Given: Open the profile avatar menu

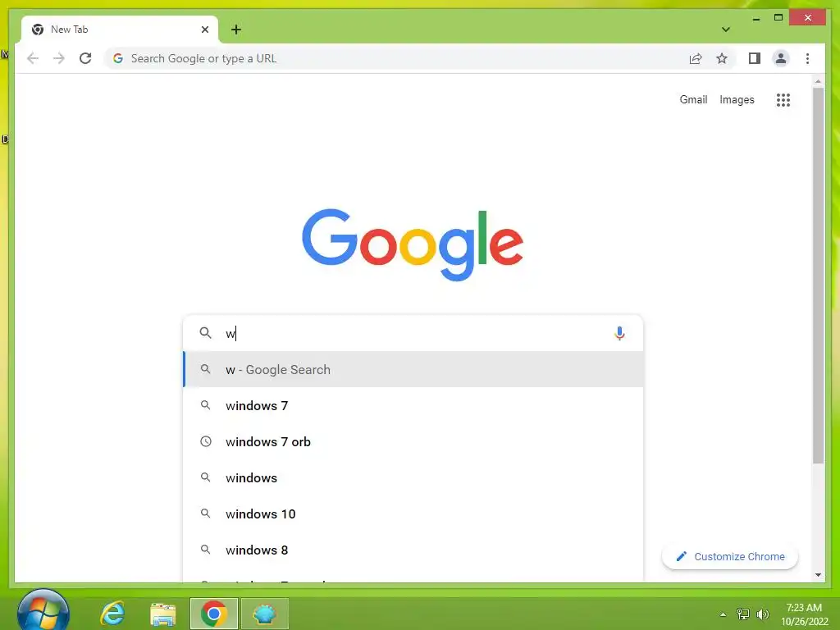Looking at the screenshot, I should click(x=781, y=58).
